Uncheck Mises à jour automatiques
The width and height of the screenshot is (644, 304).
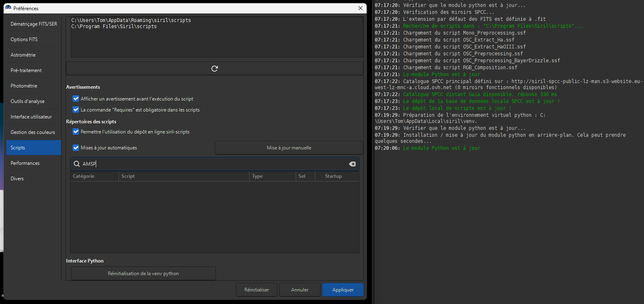pos(76,148)
